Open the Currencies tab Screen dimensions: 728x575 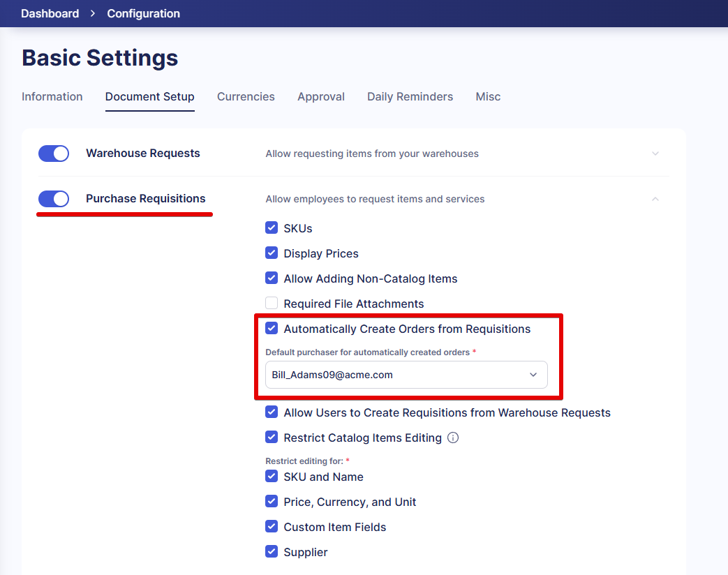[x=246, y=97]
